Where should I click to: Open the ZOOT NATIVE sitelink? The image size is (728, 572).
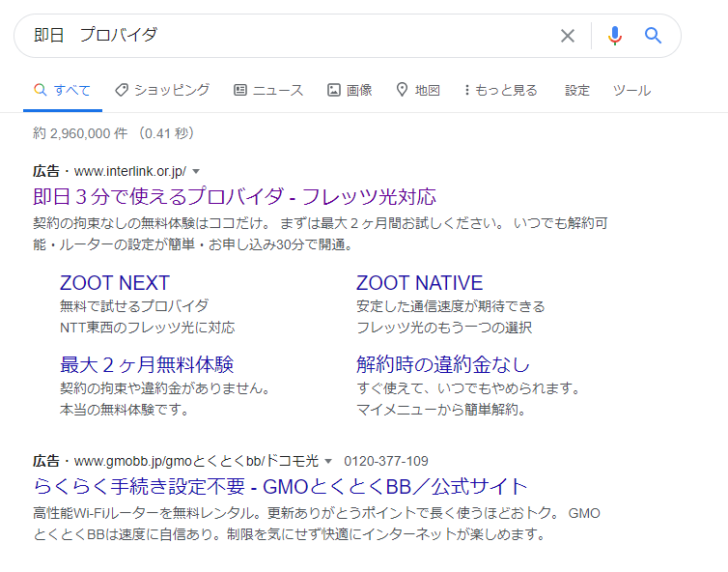click(419, 283)
